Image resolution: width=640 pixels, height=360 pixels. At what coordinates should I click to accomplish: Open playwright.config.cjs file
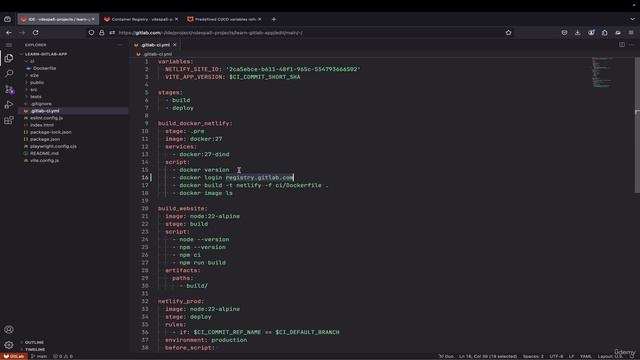(53, 146)
